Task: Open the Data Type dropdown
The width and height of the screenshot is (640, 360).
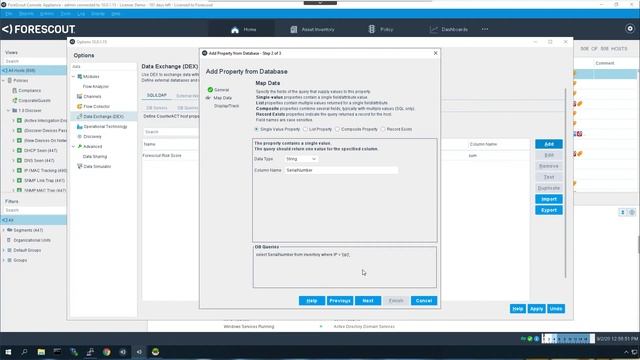Action: (x=301, y=159)
